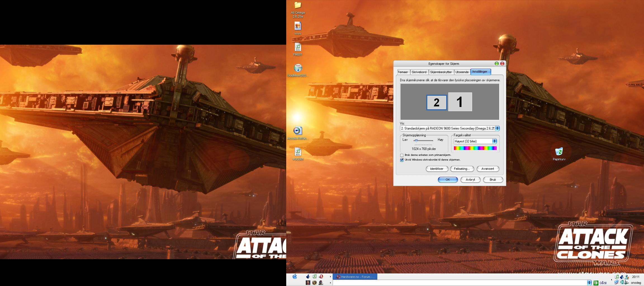Launch World of Warcraft quick launch icon
Viewport: 644px width, 286px height.
coord(314,283)
